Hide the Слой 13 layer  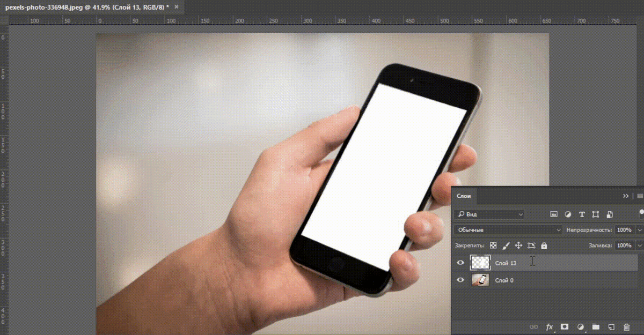pos(460,263)
